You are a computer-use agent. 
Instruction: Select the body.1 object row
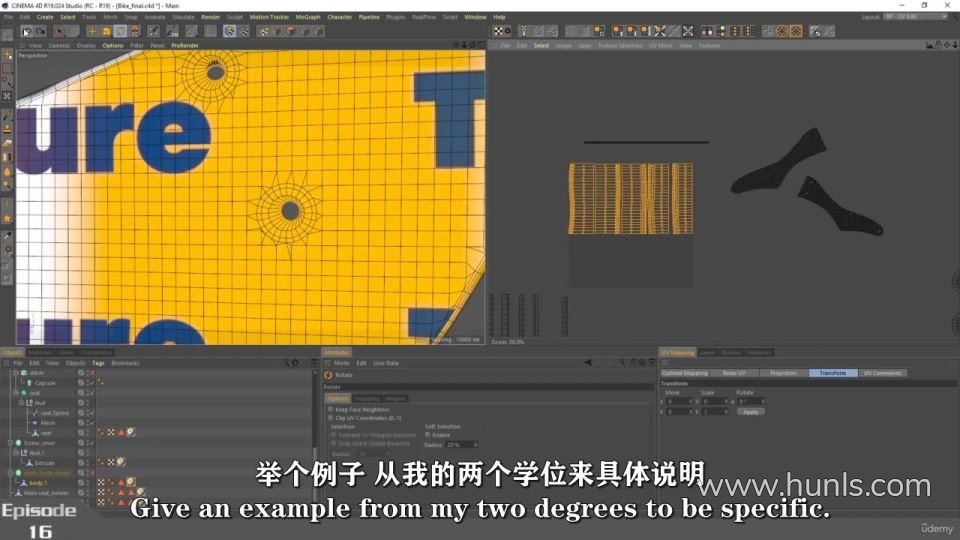(x=38, y=483)
